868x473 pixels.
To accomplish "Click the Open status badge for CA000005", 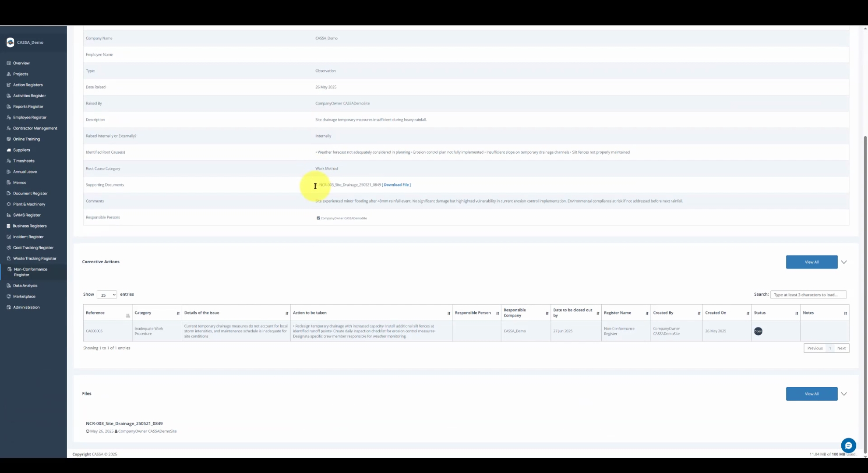I will click(758, 331).
